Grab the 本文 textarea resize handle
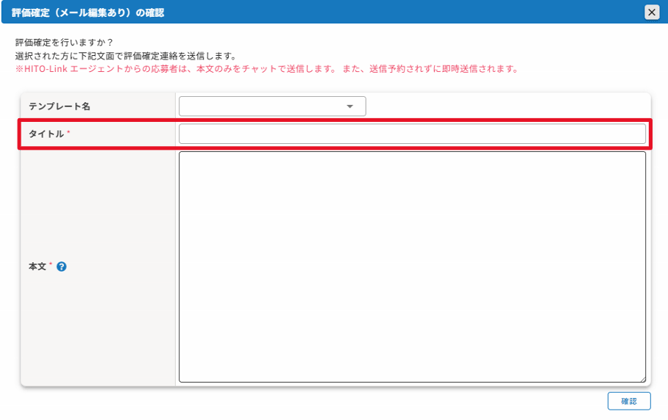 642,378
